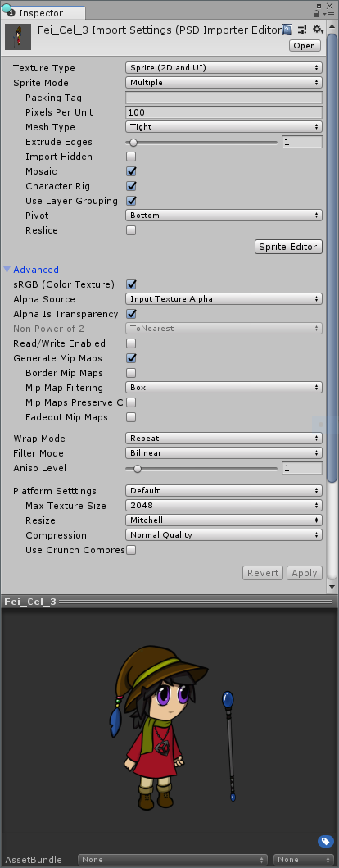Uncheck the Character Rig checkbox
This screenshot has width=339, height=868.
point(131,186)
